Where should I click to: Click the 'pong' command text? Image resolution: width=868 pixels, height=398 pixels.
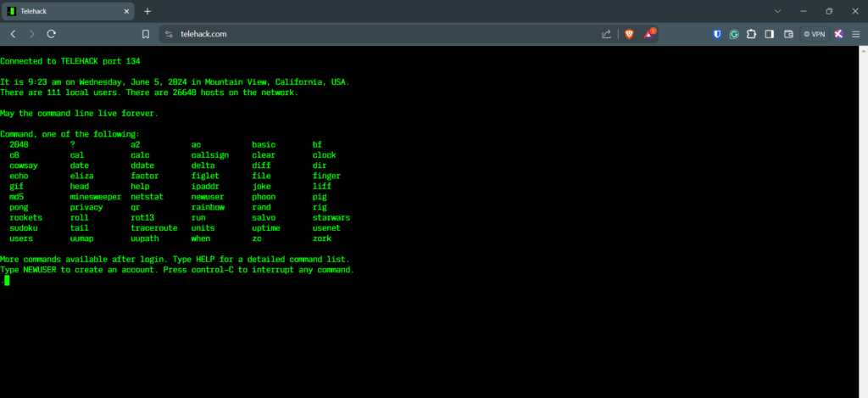pyautogui.click(x=19, y=207)
